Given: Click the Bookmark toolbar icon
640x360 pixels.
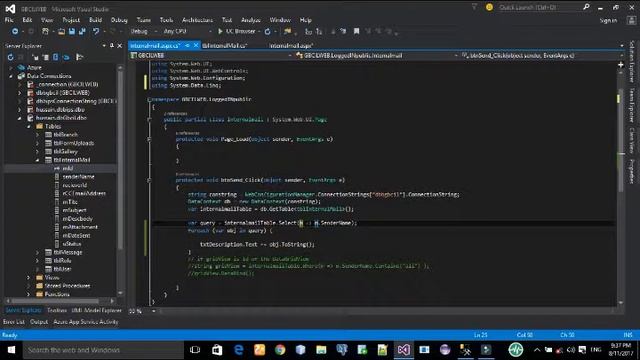Looking at the screenshot, I should point(356,31).
